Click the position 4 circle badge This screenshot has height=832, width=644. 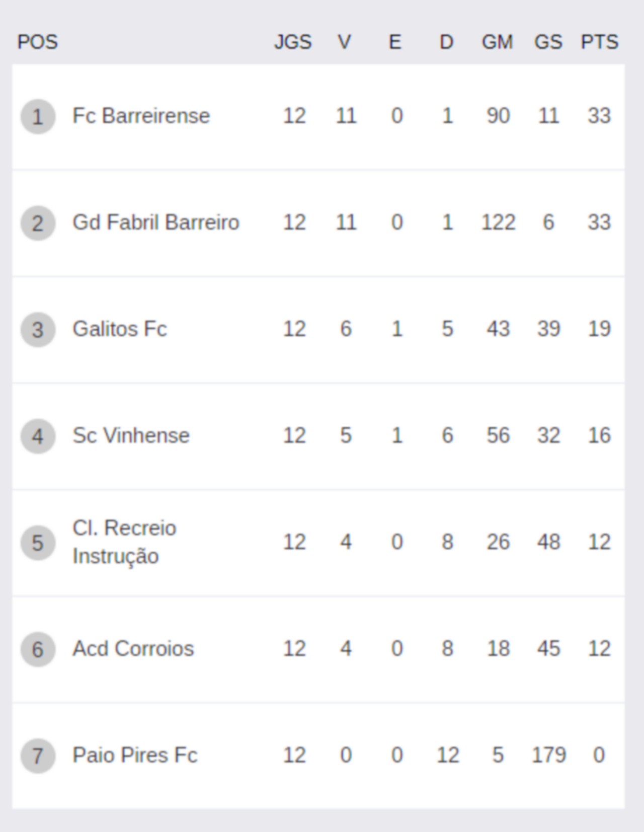coord(38,436)
